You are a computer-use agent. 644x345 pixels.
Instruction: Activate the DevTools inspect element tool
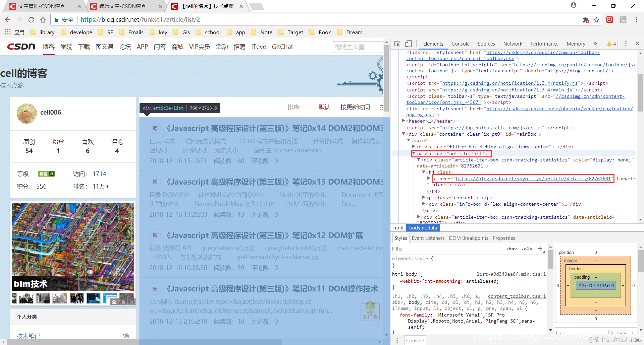(x=397, y=44)
